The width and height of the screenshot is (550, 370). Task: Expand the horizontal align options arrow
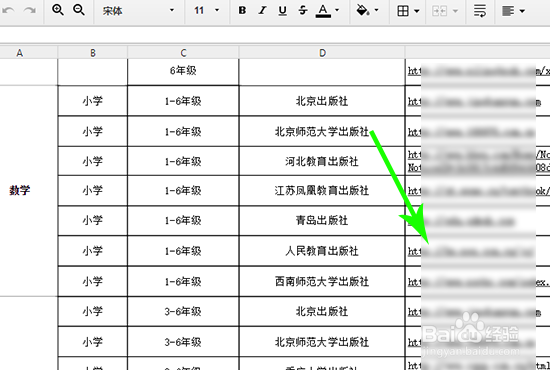coord(522,11)
